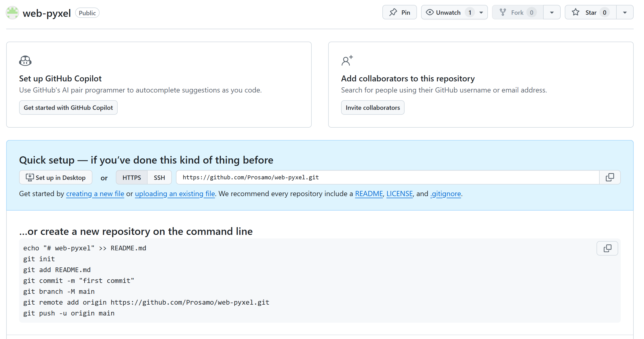Click the web-pyxel repository avatar icon
Image resolution: width=644 pixels, height=339 pixels.
point(12,13)
